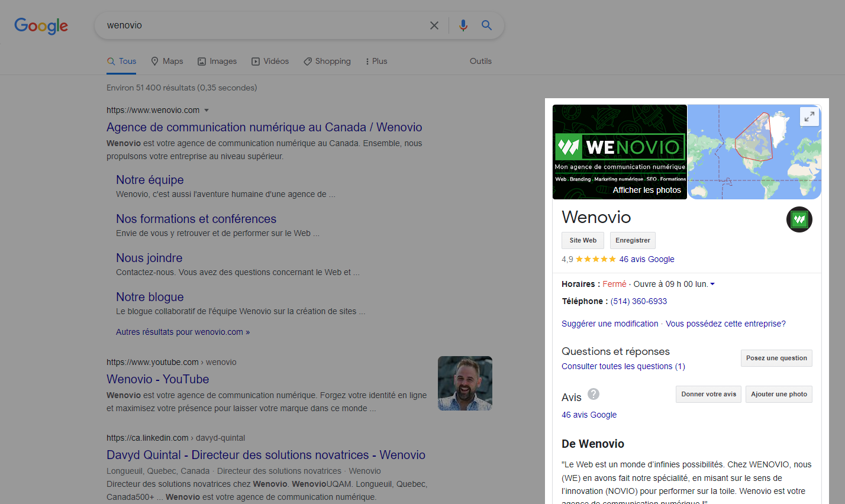The image size is (845, 504).
Task: Switch to the Maps tab
Action: 167,61
